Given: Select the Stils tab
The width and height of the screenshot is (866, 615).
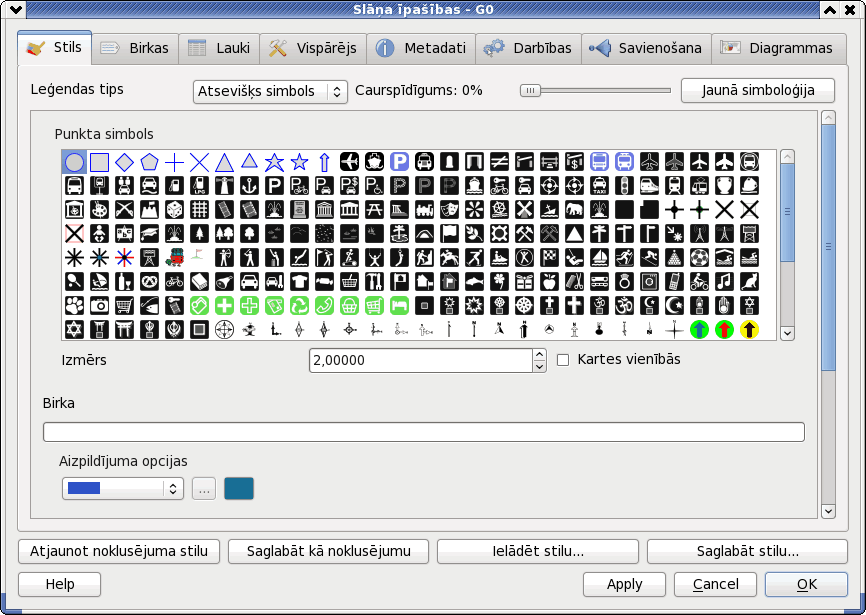Looking at the screenshot, I should pyautogui.click(x=55, y=47).
